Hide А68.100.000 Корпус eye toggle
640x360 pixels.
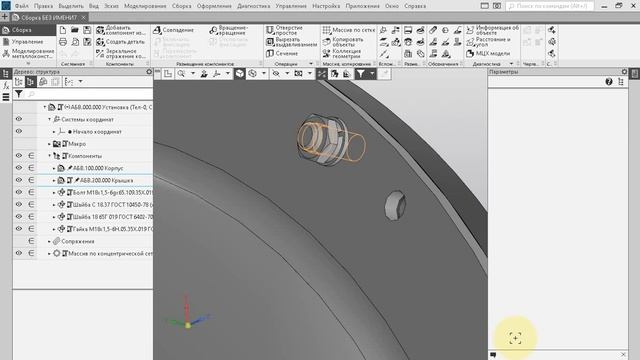click(19, 168)
